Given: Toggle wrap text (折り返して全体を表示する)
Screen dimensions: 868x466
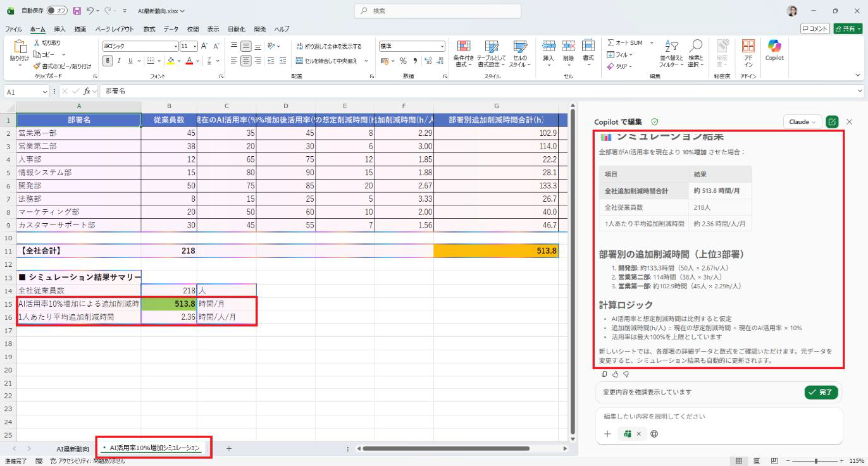Looking at the screenshot, I should tap(328, 46).
